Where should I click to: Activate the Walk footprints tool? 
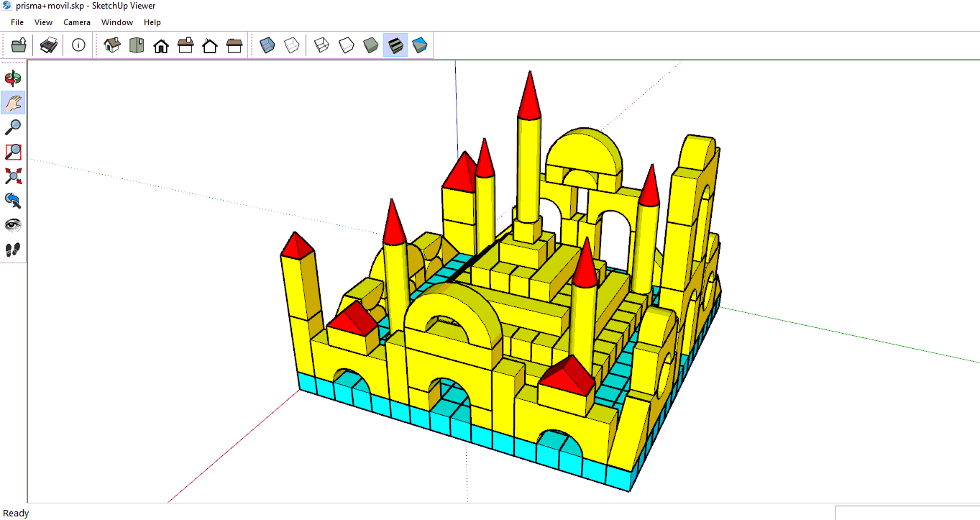(x=13, y=250)
